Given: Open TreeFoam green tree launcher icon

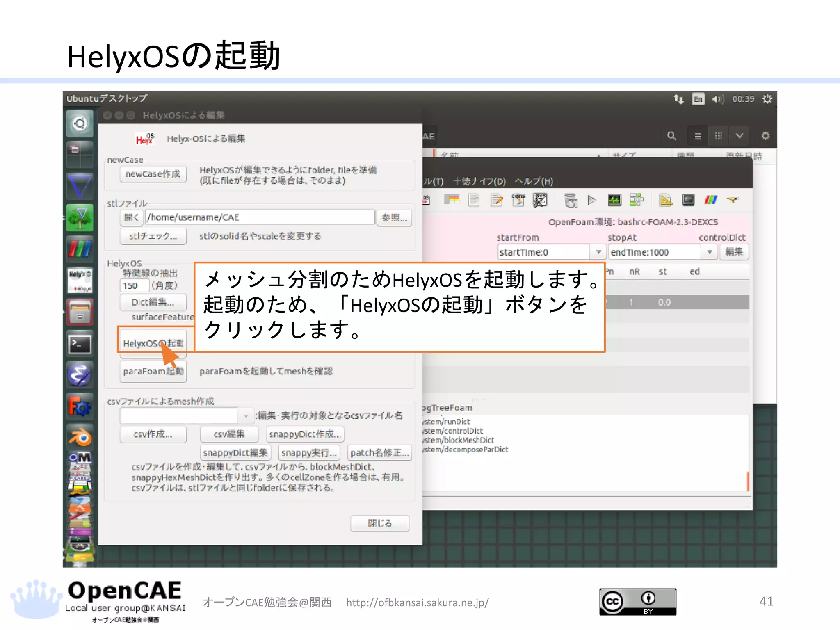Looking at the screenshot, I should [x=80, y=217].
